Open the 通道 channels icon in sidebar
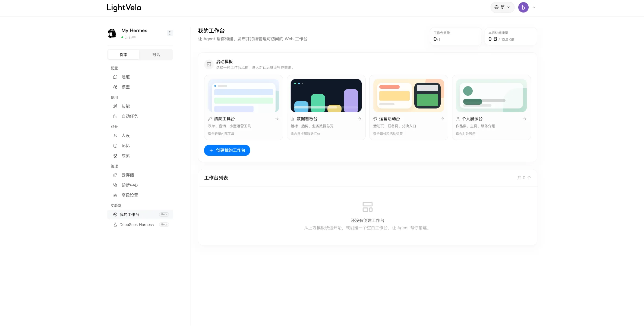644x332 pixels. click(x=115, y=77)
